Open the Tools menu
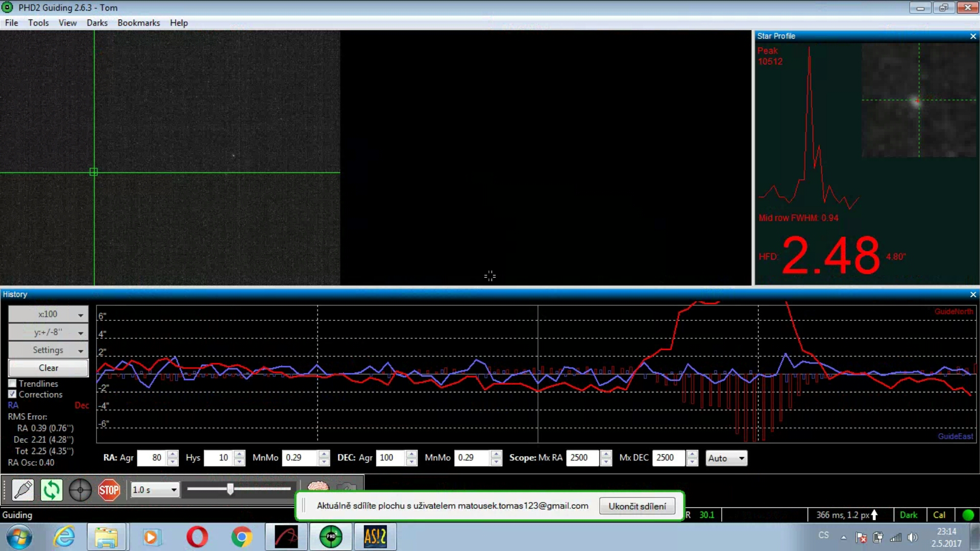Screen dimensions: 980x551 click(x=38, y=22)
